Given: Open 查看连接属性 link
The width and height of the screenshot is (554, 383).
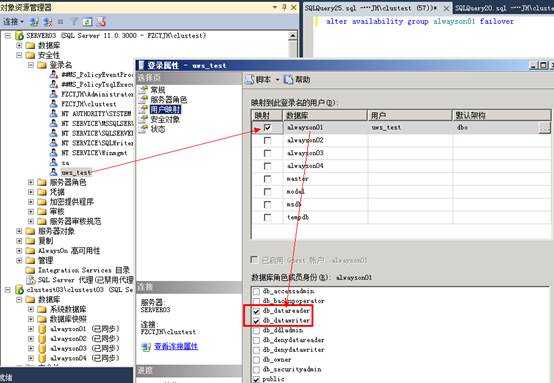Looking at the screenshot, I should 176,347.
